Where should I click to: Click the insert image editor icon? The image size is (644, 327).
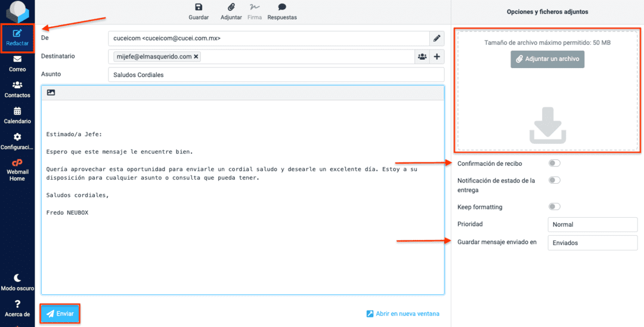[x=51, y=93]
